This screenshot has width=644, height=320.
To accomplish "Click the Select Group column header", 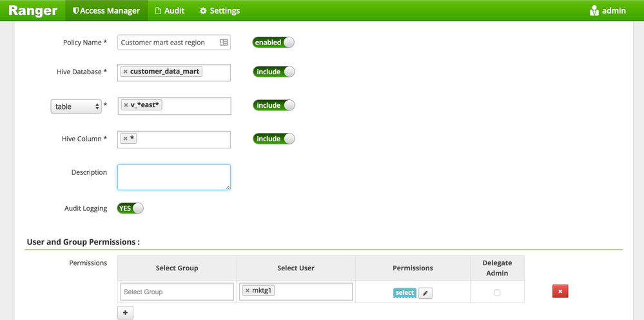I will (177, 268).
